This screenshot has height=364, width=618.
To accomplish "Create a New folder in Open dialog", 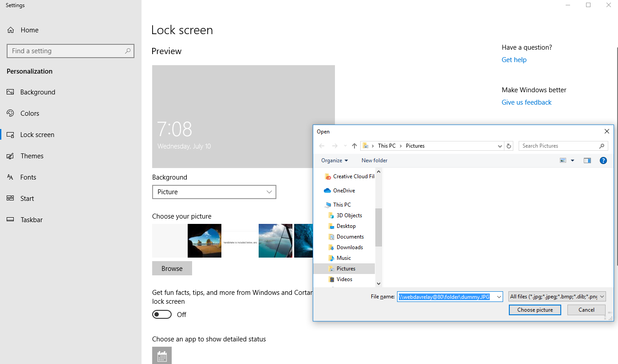I will [x=374, y=160].
